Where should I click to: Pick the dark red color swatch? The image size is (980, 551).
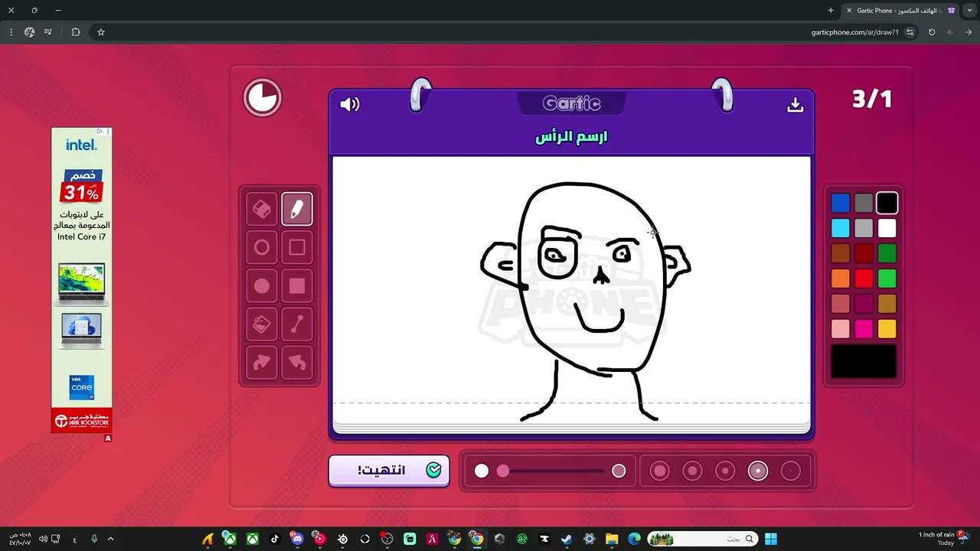click(x=864, y=253)
